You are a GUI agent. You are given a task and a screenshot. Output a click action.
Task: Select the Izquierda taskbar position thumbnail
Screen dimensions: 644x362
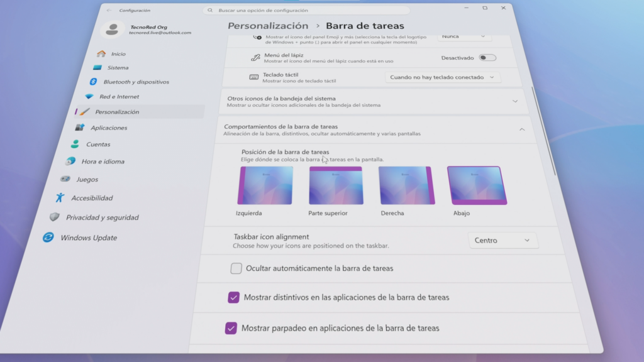tap(265, 185)
